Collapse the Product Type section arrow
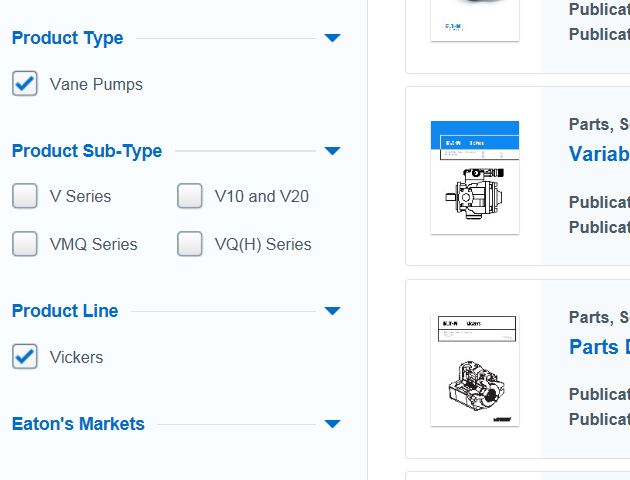The height and width of the screenshot is (480, 630). 332,38
